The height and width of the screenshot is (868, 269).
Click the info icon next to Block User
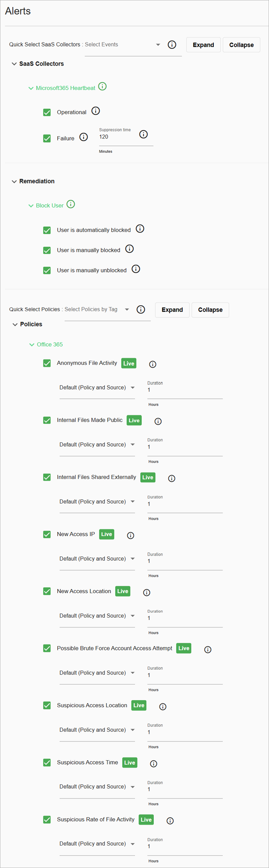pyautogui.click(x=71, y=204)
